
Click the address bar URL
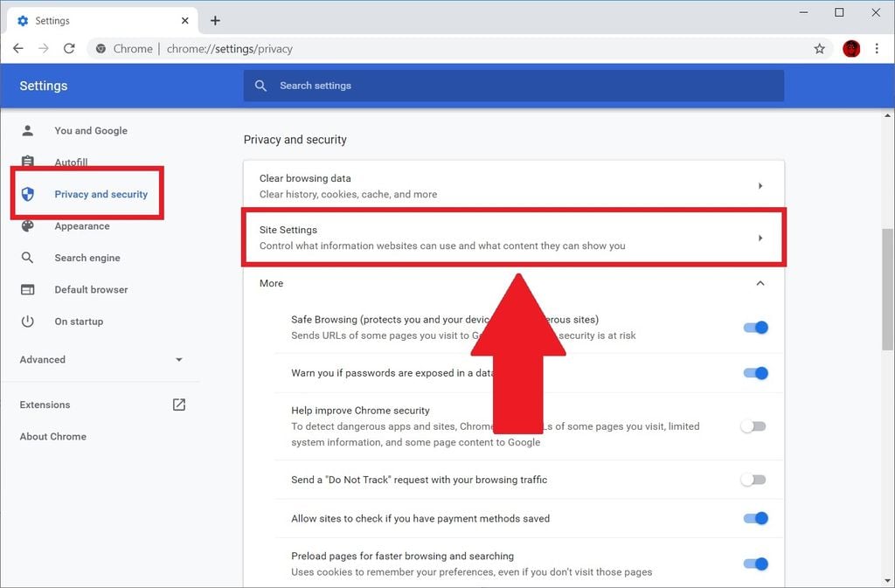click(x=230, y=48)
